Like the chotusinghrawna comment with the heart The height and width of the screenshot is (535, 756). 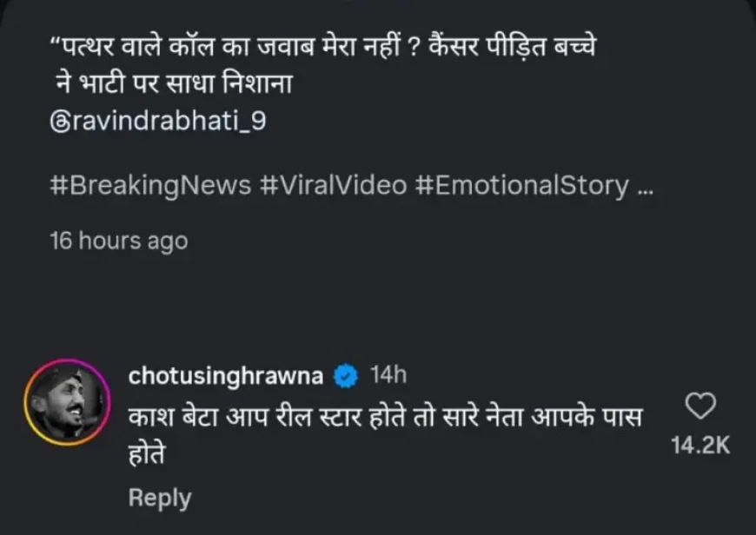coord(700,406)
